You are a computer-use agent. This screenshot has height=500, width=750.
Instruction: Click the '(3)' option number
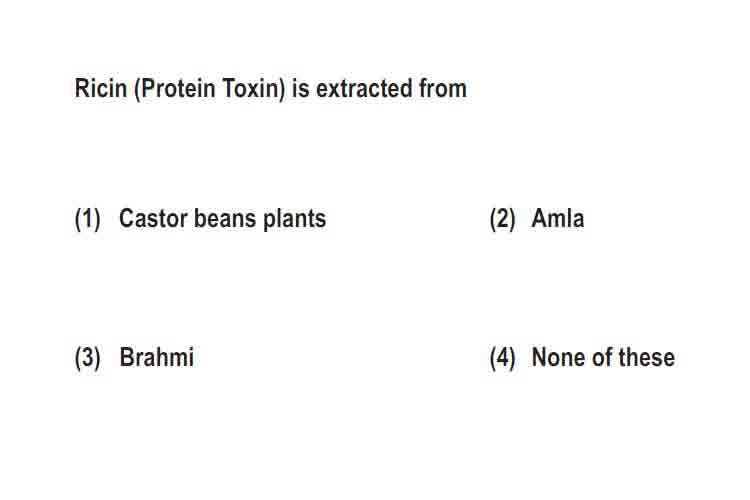88,358
